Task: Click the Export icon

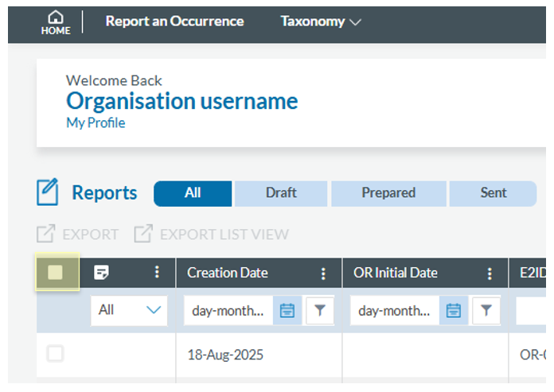Action: 46,235
